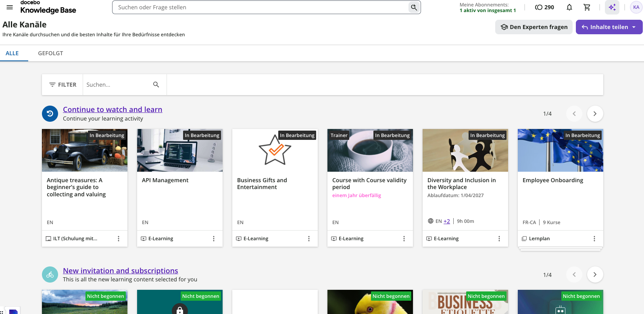The height and width of the screenshot is (314, 644).
Task: Open the AI sparkle assistant
Action: tap(612, 7)
